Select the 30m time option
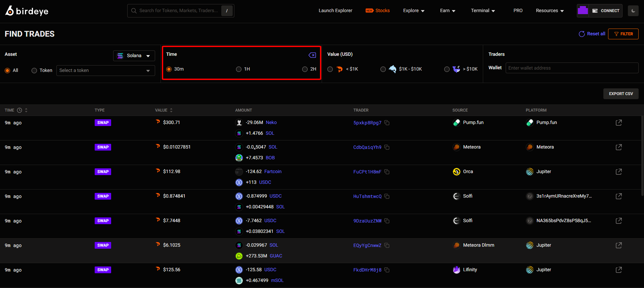 coord(169,69)
